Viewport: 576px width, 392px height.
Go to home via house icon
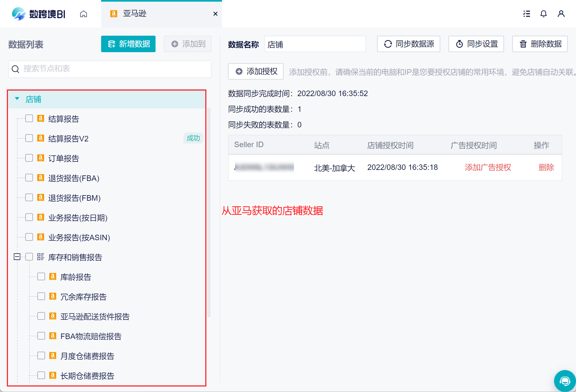click(x=84, y=14)
